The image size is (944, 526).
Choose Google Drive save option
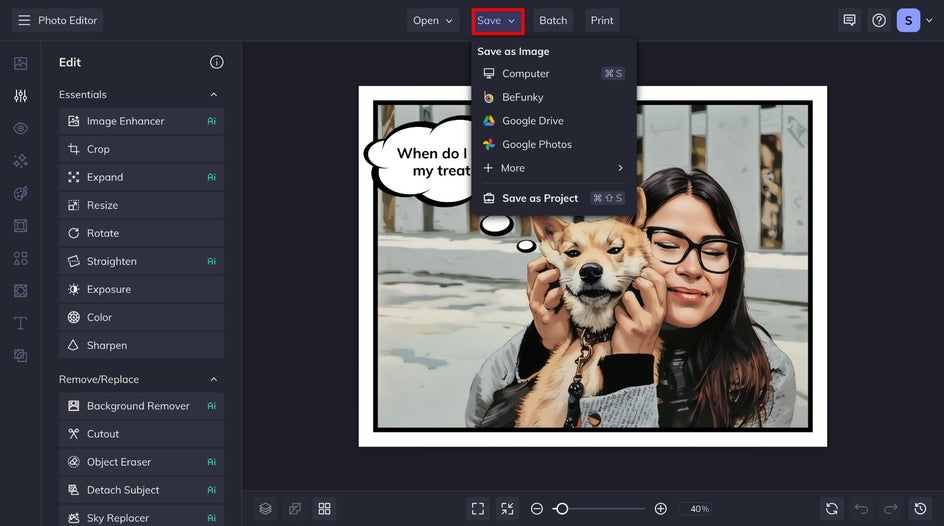(x=532, y=121)
